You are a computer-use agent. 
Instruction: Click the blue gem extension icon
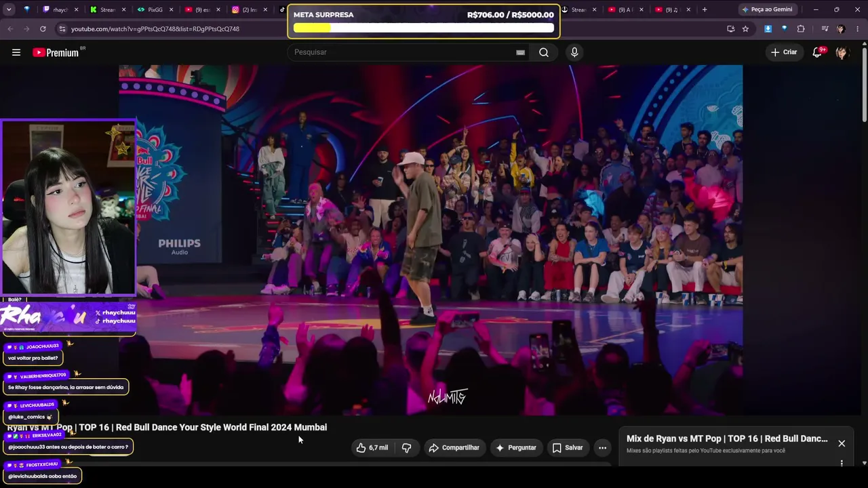coord(784,28)
